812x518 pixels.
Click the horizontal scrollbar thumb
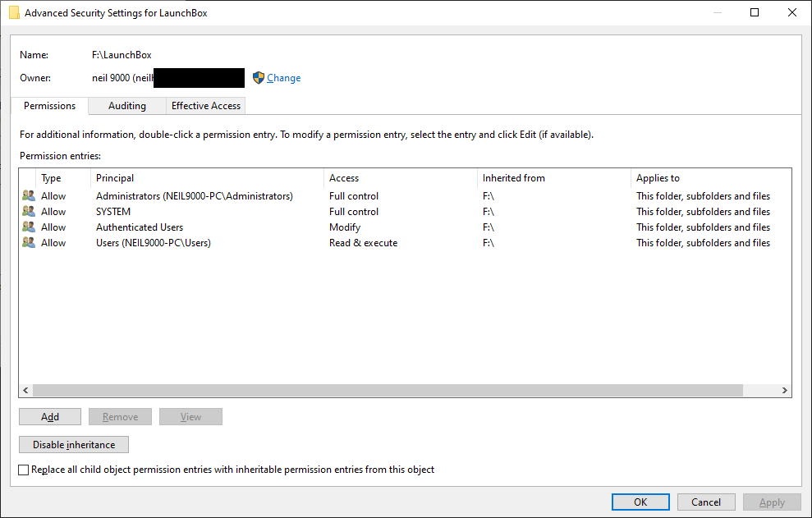(x=388, y=391)
